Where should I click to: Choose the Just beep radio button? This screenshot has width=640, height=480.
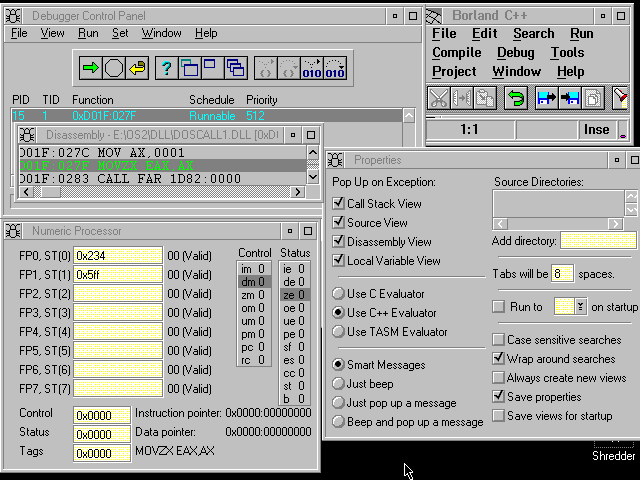(338, 384)
